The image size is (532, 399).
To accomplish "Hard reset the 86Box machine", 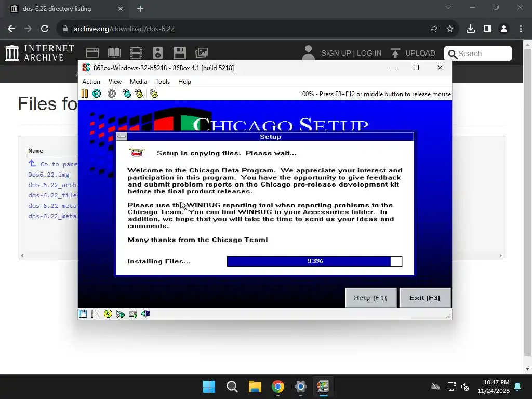I will pos(97,94).
